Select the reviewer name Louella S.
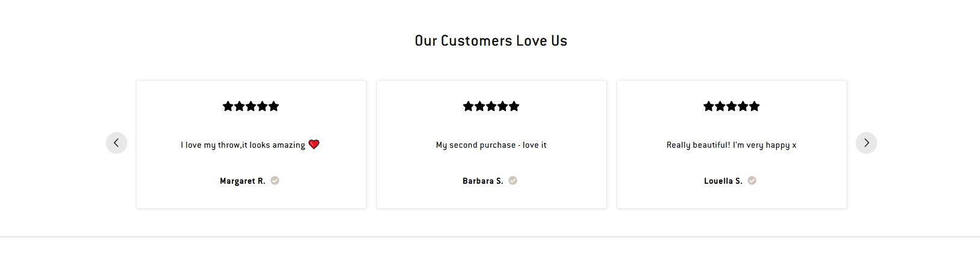The height and width of the screenshot is (260, 980). tap(723, 181)
